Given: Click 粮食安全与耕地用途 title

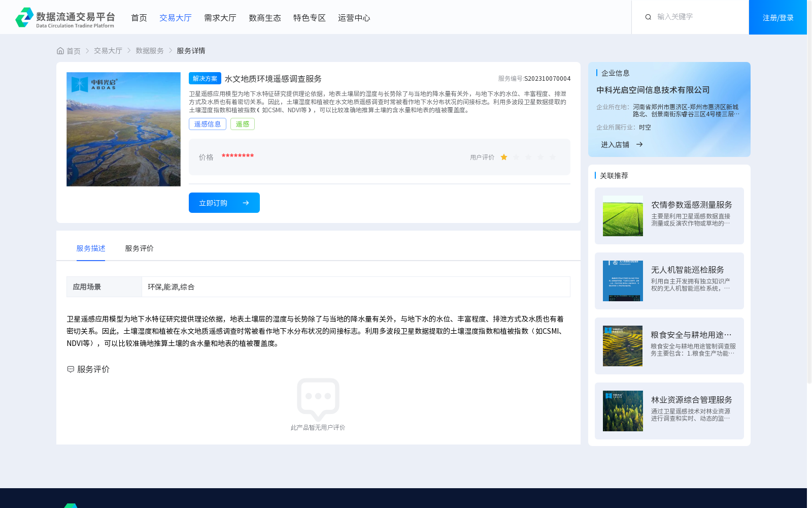Looking at the screenshot, I should tap(692, 335).
